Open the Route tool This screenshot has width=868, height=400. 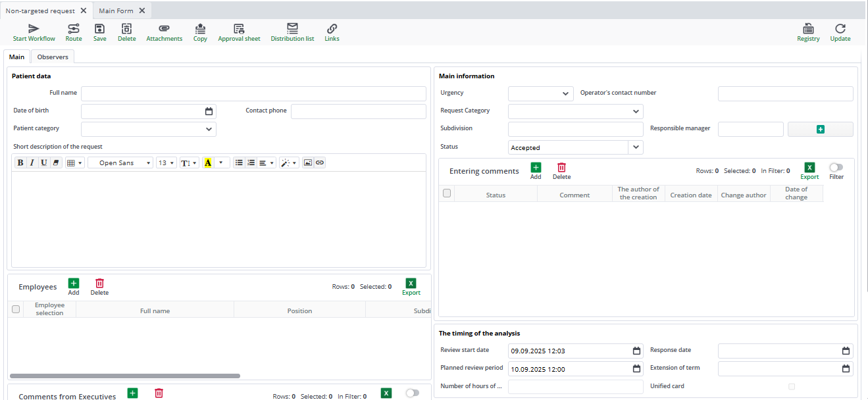coord(74,29)
